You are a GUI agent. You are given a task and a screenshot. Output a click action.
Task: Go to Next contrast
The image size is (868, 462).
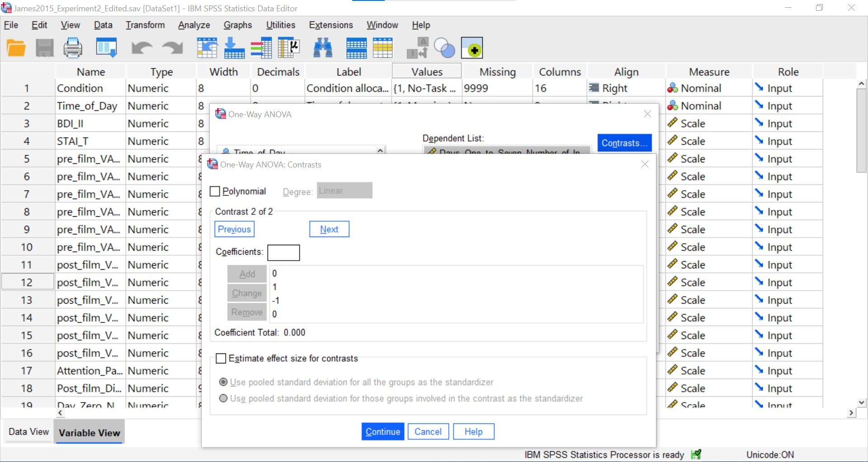pyautogui.click(x=329, y=229)
